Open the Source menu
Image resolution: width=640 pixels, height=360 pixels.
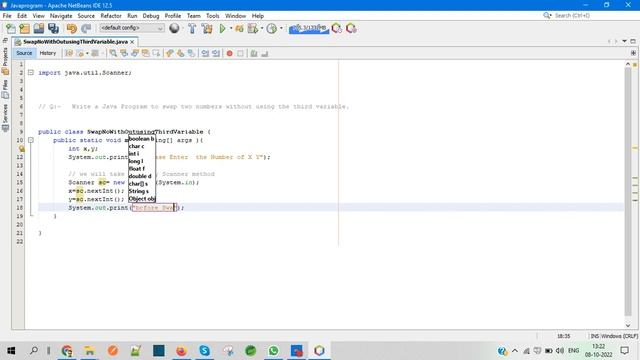[86, 16]
